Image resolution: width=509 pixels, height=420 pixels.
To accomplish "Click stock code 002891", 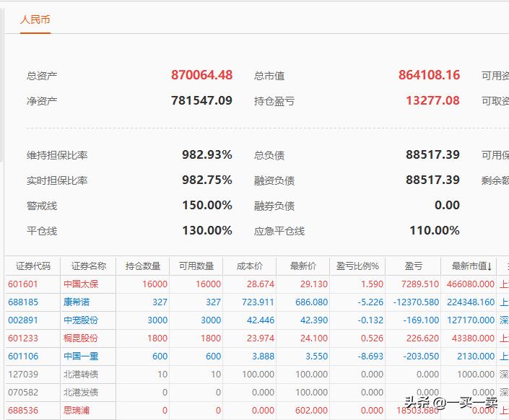I will point(24,320).
